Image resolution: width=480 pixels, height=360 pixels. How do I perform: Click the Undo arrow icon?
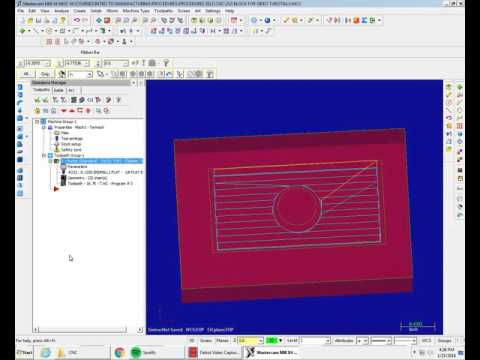(x=77, y=20)
